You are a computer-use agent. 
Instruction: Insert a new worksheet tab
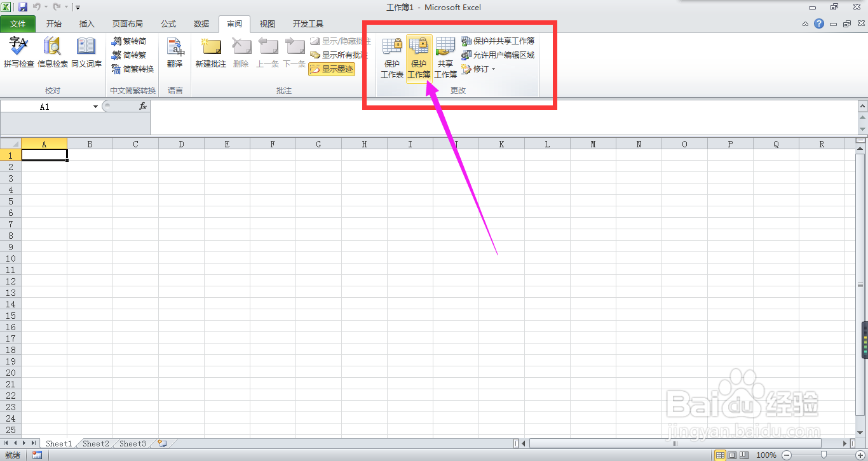[x=163, y=444]
